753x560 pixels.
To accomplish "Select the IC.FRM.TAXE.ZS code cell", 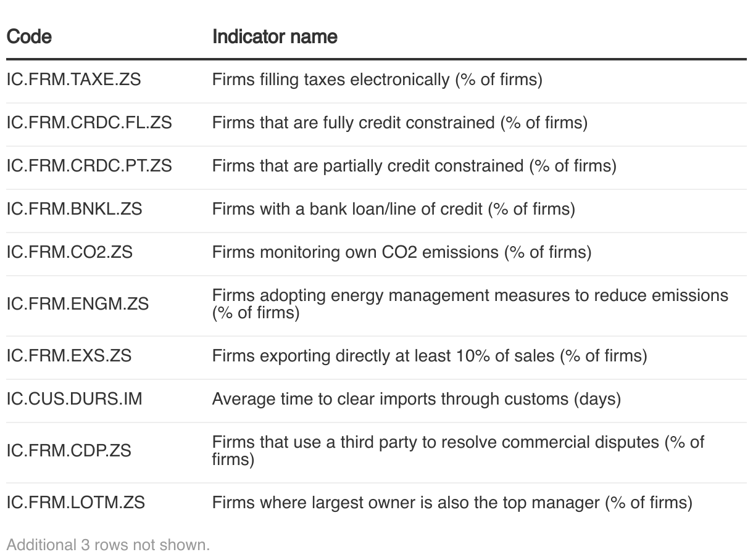I will click(x=73, y=80).
